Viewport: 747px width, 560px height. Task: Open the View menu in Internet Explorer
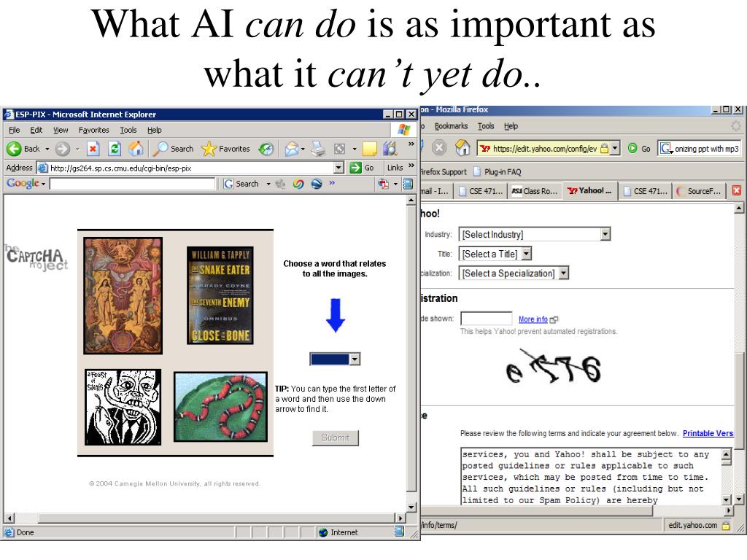point(61,130)
